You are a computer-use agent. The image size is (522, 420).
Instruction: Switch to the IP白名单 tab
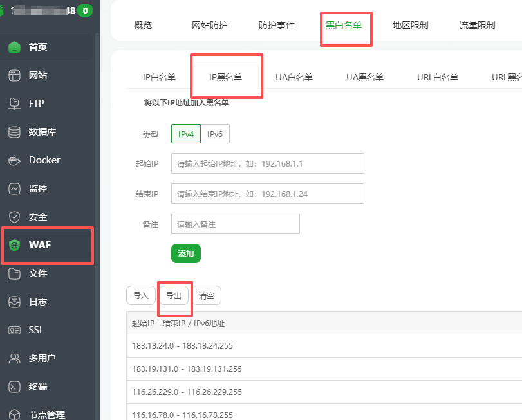coord(159,77)
